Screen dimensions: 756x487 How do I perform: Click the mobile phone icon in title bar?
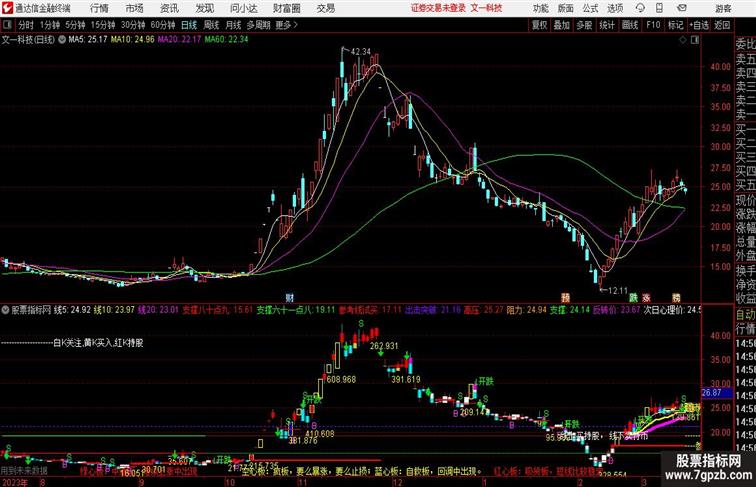(x=659, y=8)
